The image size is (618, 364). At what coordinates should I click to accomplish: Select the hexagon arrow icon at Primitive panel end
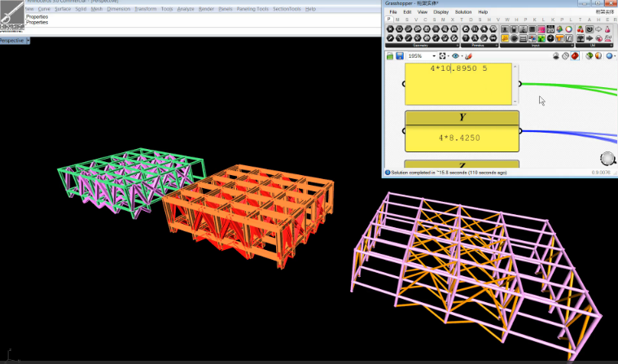pyautogui.click(x=493, y=38)
